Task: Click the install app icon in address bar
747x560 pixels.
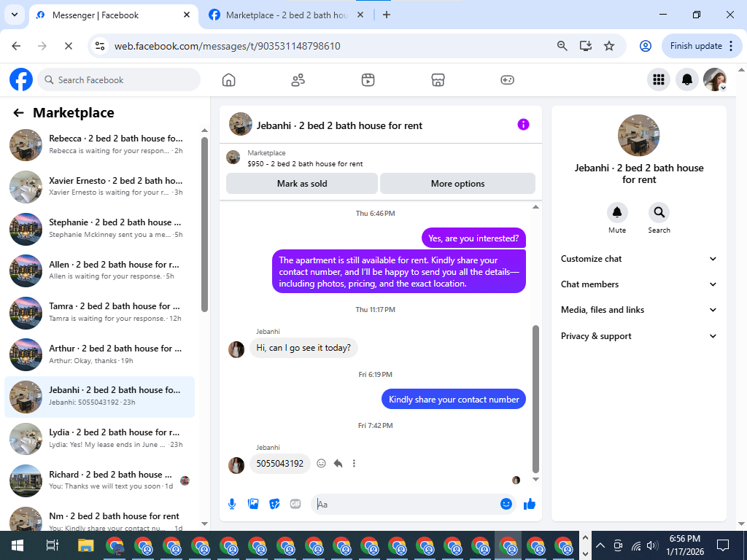Action: tap(586, 46)
